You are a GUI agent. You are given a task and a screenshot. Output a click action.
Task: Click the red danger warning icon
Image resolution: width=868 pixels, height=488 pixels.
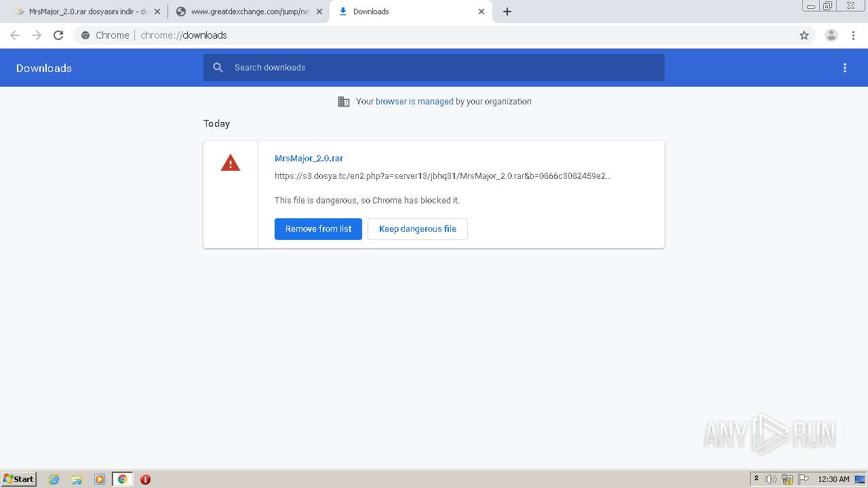[x=231, y=163]
